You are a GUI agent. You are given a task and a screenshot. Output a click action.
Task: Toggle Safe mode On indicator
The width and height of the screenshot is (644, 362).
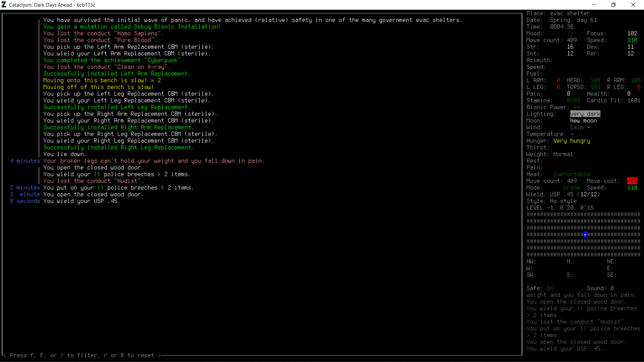(x=550, y=288)
